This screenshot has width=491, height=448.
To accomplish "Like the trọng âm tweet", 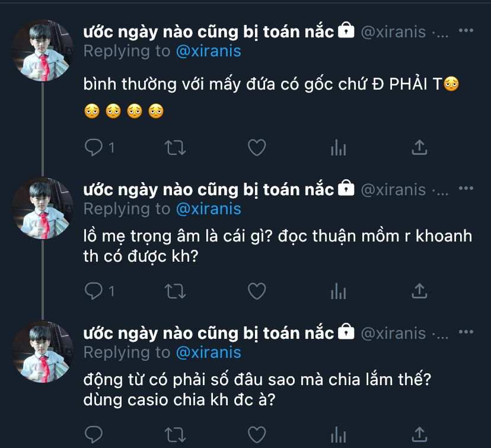I will pyautogui.click(x=256, y=291).
